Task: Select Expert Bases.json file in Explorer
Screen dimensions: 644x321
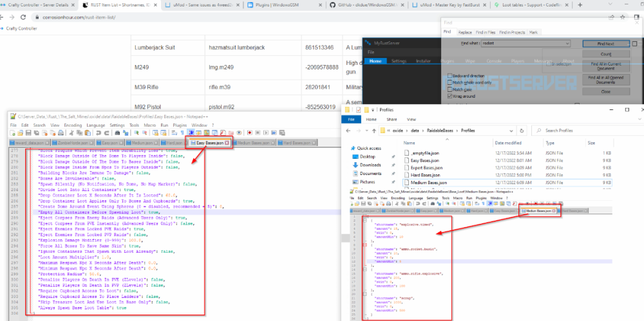Action: point(426,168)
